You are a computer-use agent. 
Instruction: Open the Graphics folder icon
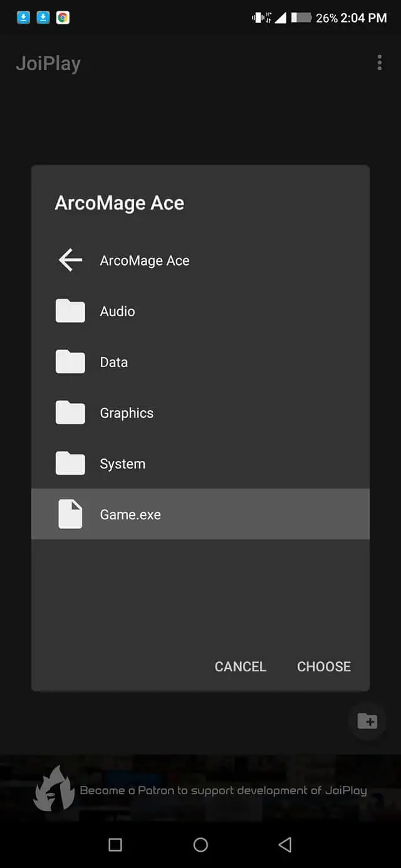[x=70, y=412]
